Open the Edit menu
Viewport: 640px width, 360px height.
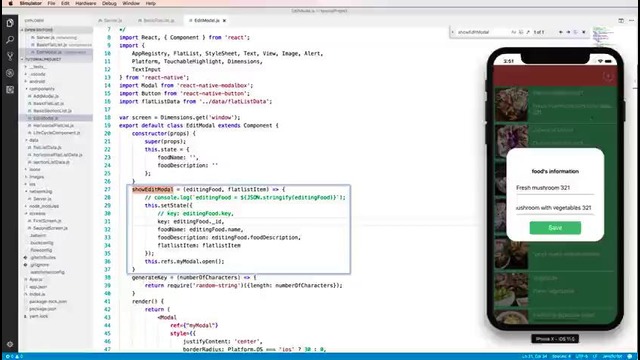[x=65, y=3]
